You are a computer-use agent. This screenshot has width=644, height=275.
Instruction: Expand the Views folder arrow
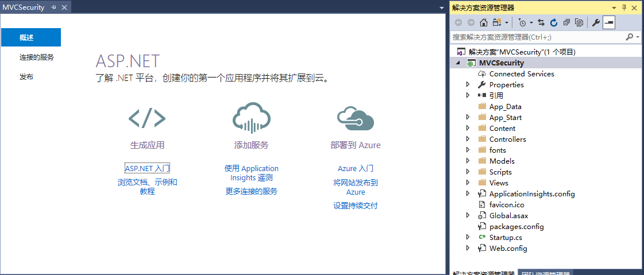coord(468,183)
